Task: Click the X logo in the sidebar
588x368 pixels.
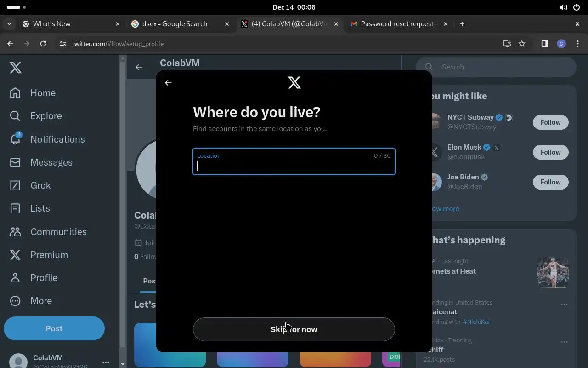Action: [x=16, y=68]
